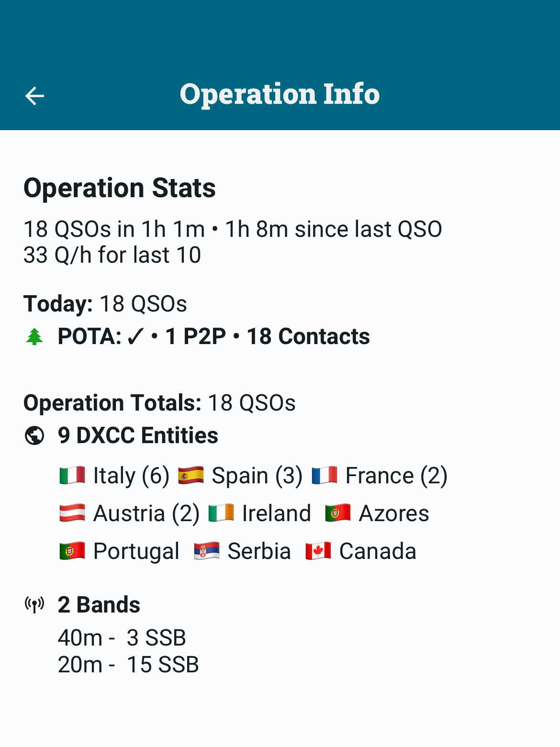Viewport: 560px width, 747px height.
Task: Click the 40m 3 SSB entry
Action: point(122,638)
